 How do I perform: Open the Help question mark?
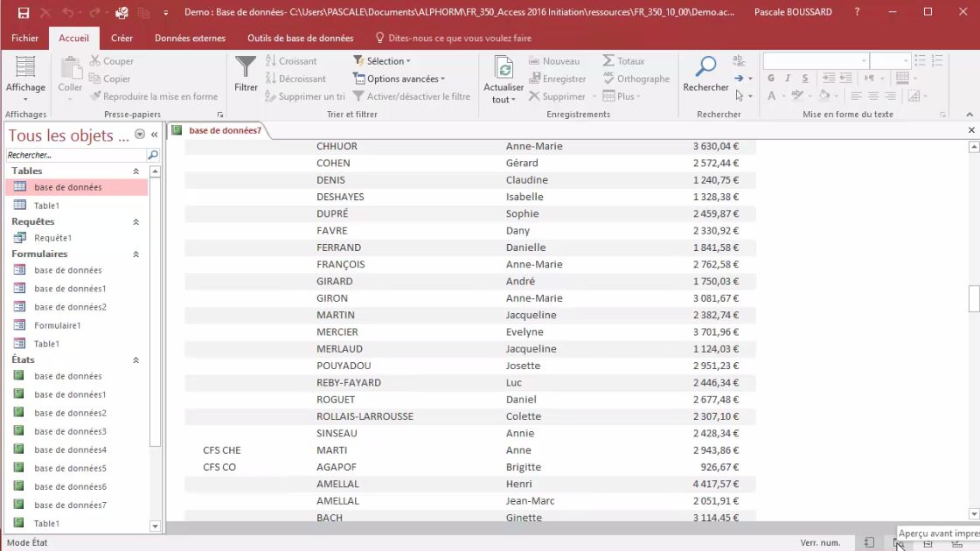pyautogui.click(x=857, y=12)
